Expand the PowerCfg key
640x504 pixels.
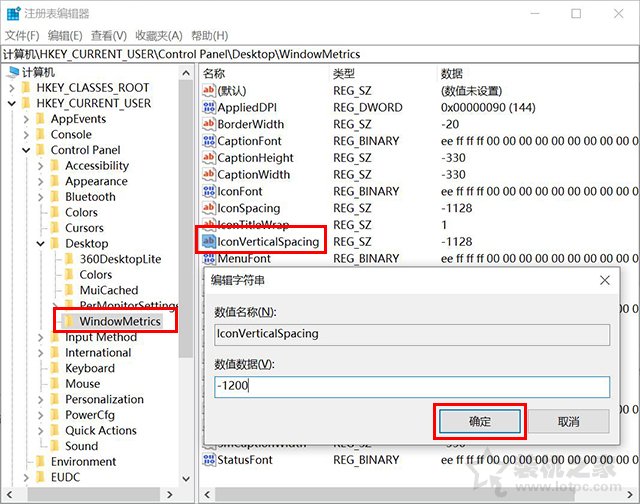[x=40, y=415]
